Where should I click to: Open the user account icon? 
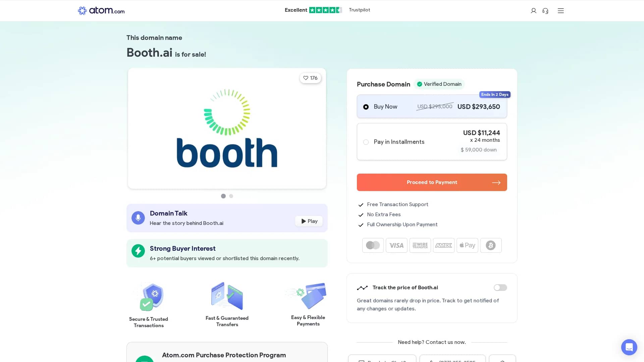[533, 11]
